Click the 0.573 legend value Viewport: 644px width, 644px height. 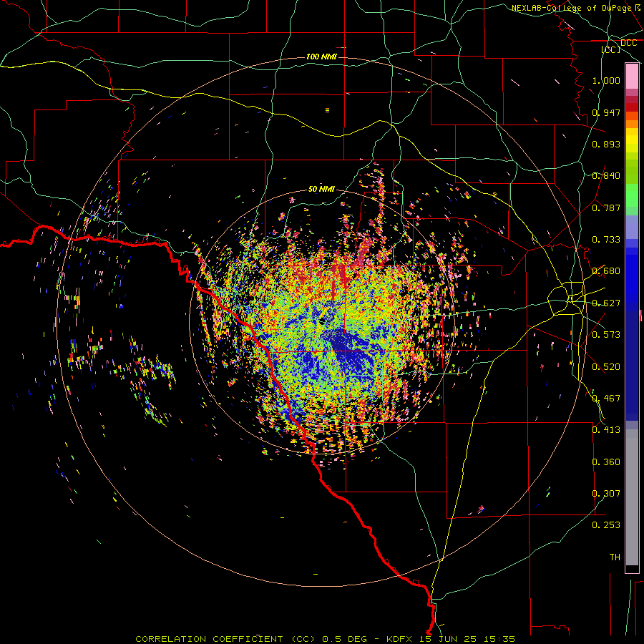(x=606, y=335)
